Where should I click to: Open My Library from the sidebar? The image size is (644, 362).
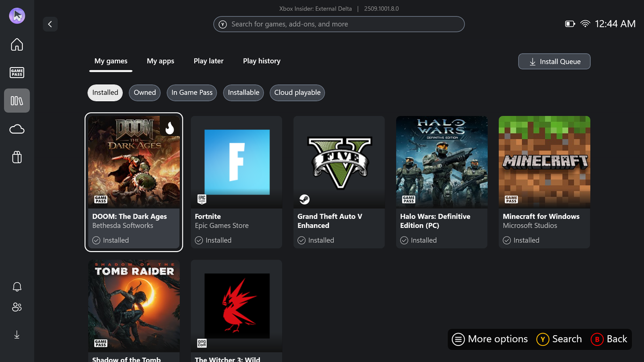pyautogui.click(x=17, y=100)
